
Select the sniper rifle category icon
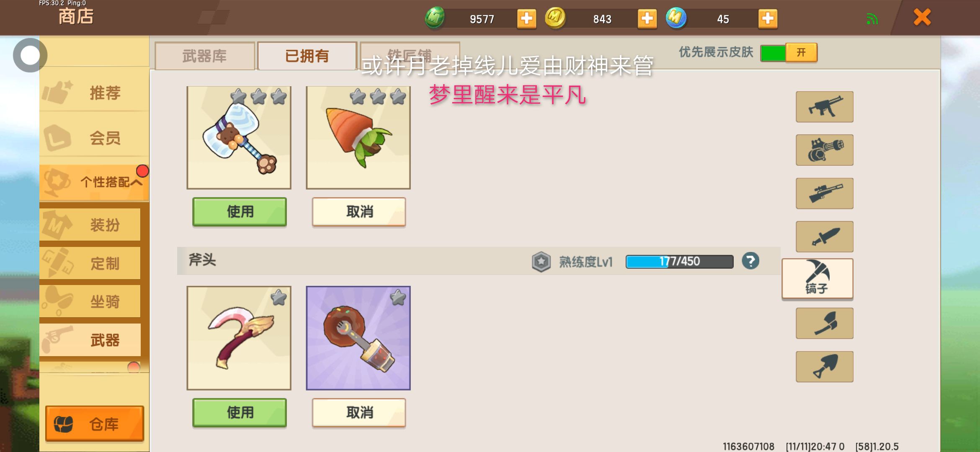824,193
